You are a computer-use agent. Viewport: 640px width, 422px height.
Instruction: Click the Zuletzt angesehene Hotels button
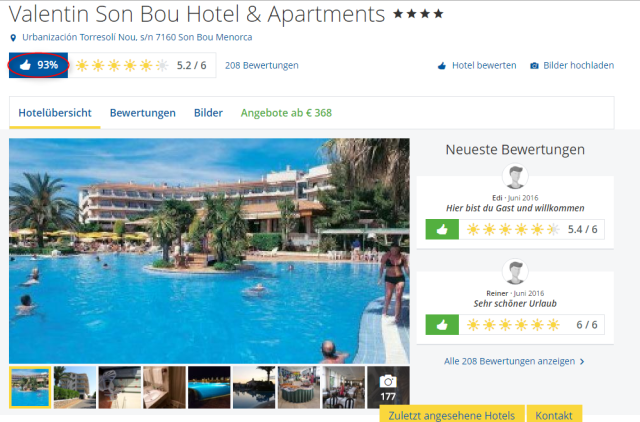[x=452, y=414]
